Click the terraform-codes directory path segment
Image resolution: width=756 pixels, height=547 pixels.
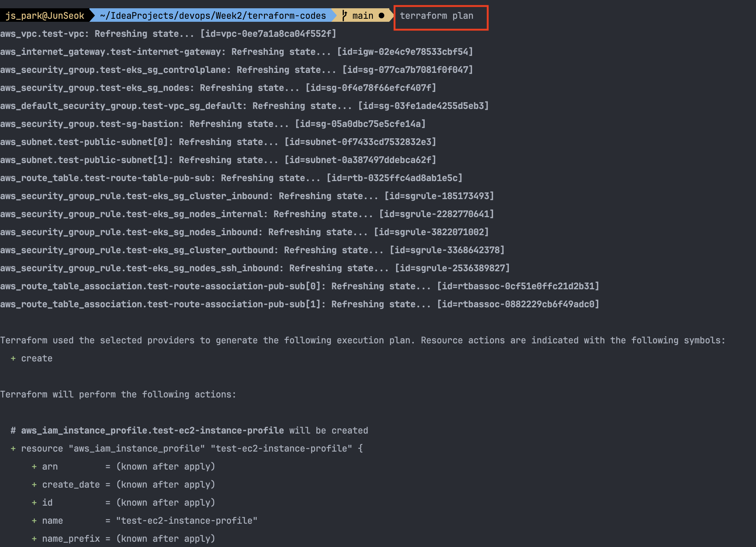pyautogui.click(x=286, y=16)
